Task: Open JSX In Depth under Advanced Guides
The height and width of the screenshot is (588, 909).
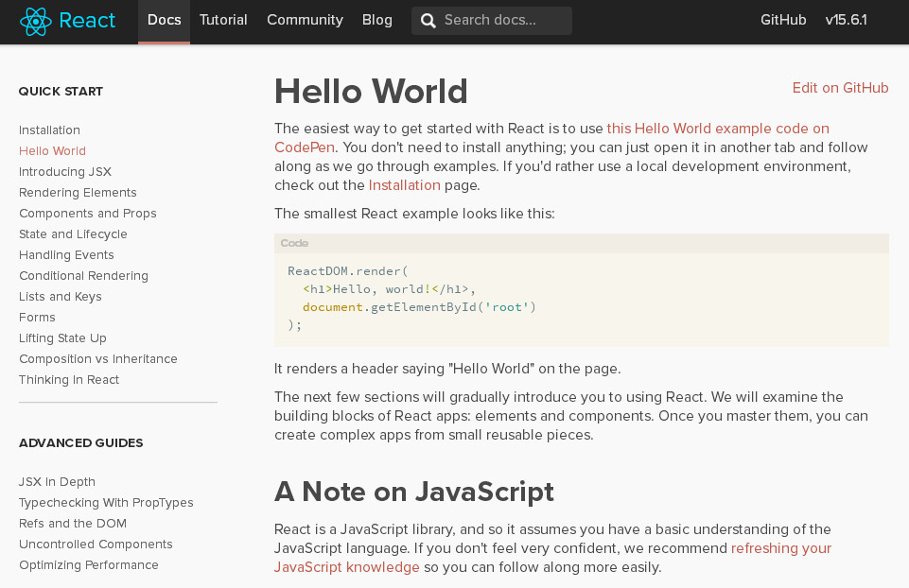Action: (x=57, y=482)
